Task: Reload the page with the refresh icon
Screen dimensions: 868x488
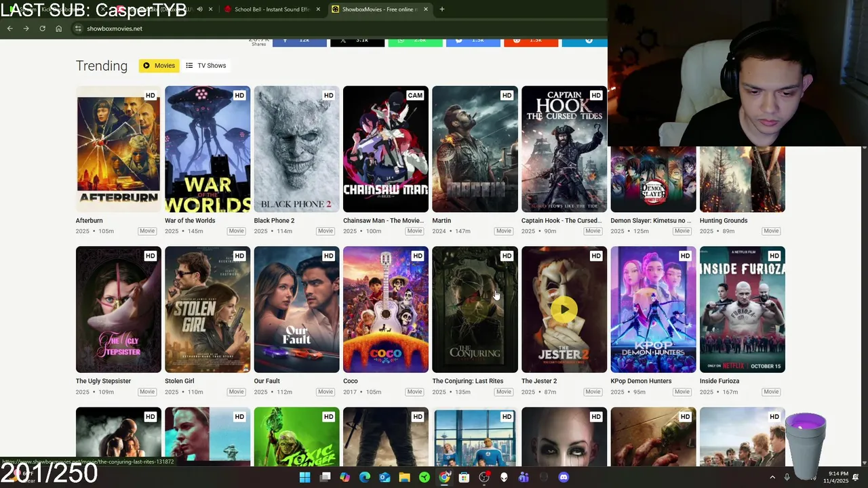Action: point(42,28)
